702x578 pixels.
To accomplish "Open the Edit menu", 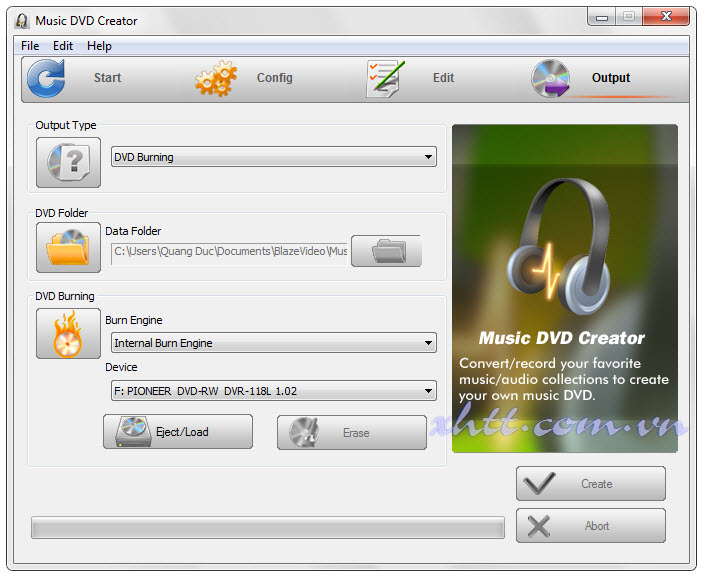I will 63,46.
